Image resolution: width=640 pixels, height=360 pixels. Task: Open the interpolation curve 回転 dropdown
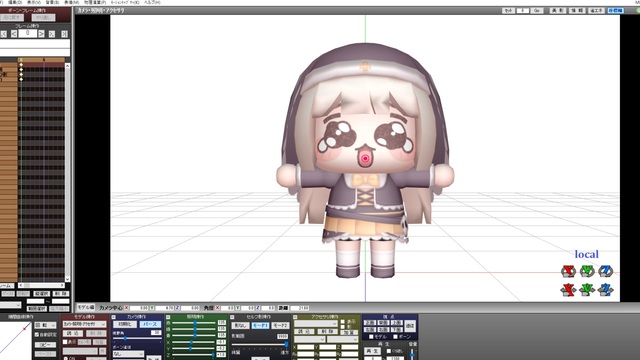pyautogui.click(x=45, y=325)
